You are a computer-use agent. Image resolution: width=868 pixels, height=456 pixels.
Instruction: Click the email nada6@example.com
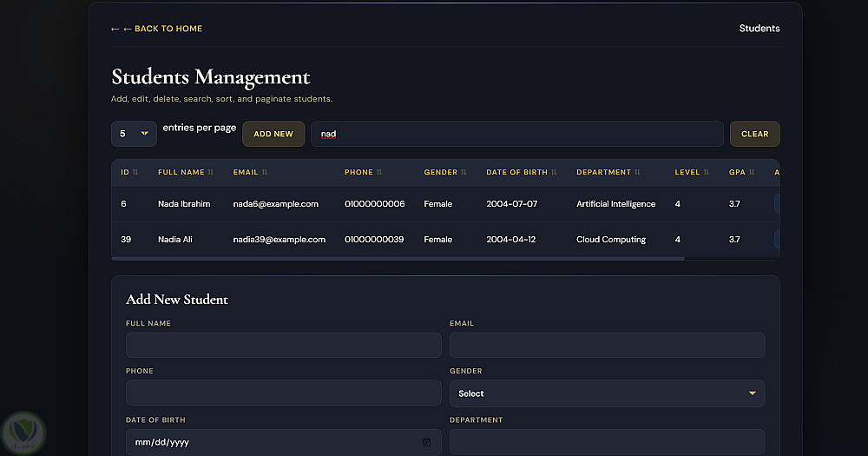point(276,204)
